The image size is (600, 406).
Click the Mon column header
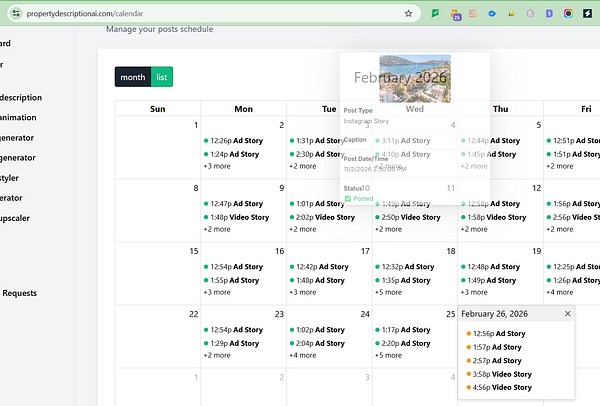[x=243, y=109]
